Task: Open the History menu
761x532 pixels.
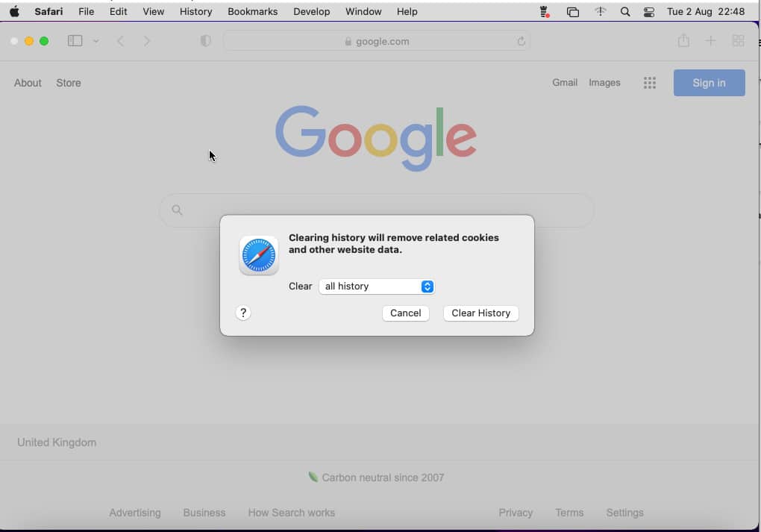Action: 196,12
